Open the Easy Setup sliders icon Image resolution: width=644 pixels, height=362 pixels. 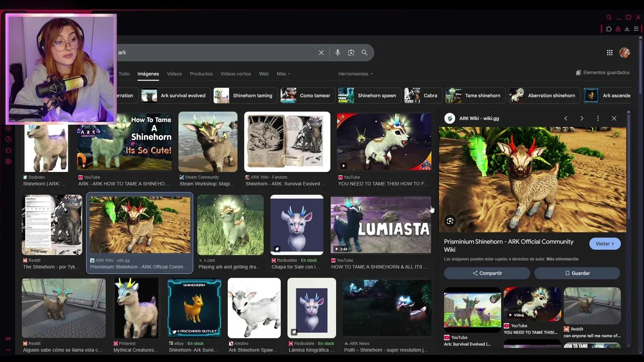[x=636, y=29]
